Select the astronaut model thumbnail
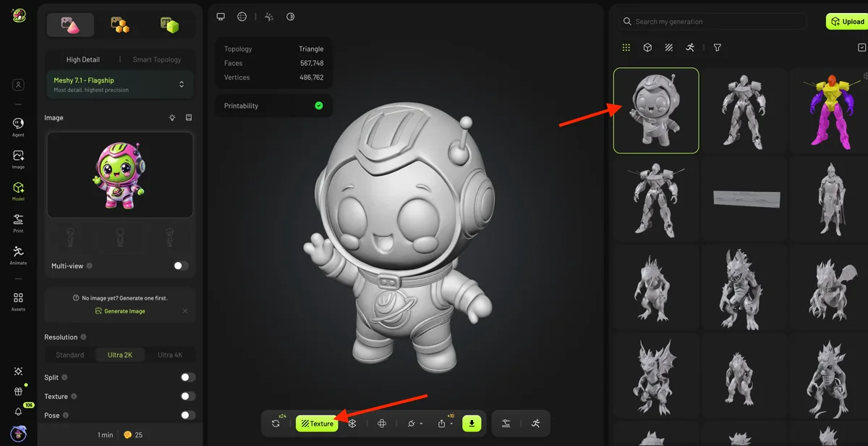Image resolution: width=868 pixels, height=446 pixels. 656,111
